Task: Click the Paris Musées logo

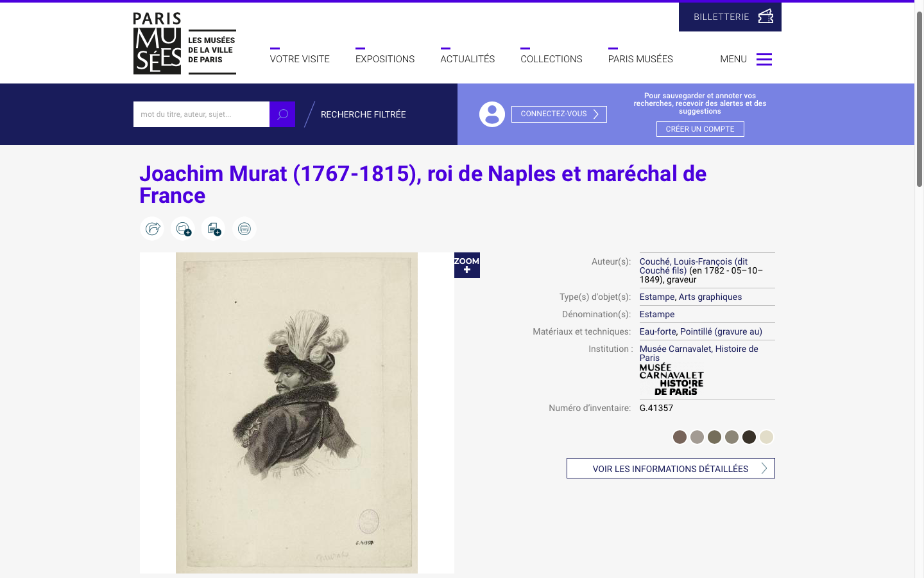Action: coord(185,43)
